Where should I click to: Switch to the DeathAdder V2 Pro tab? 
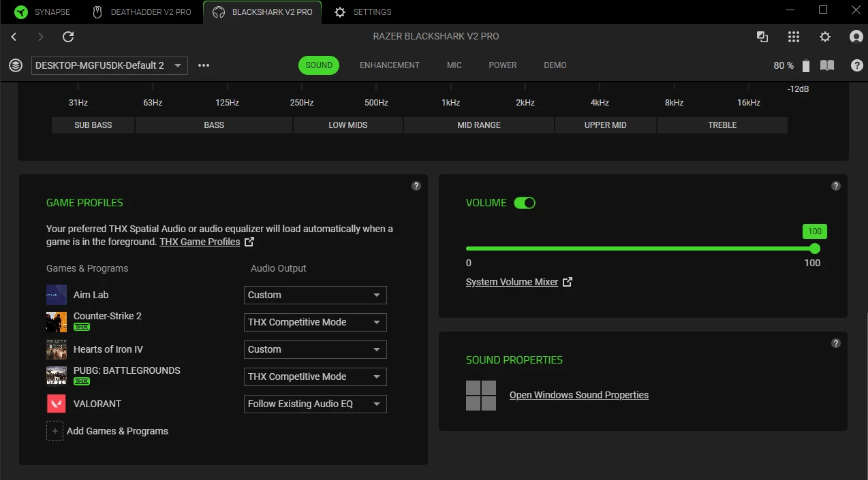pos(142,12)
